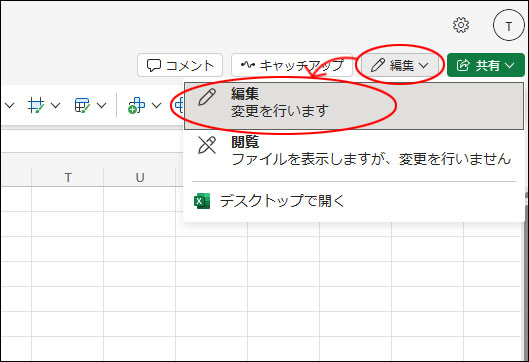Select 閲覧 view-only menu option
The width and height of the screenshot is (529, 362).
point(354,151)
